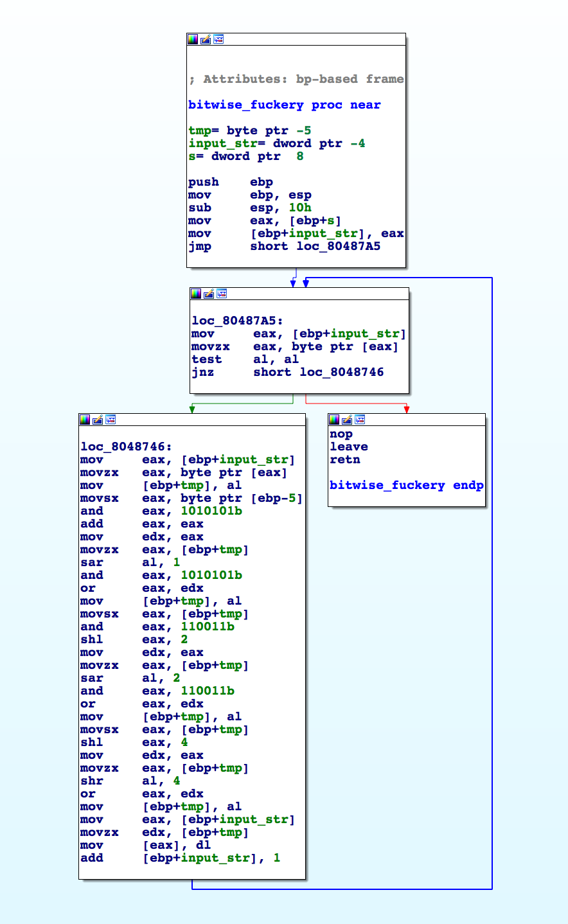
Task: Collapse the loc_8048746 block via group icon
Action: click(x=111, y=420)
